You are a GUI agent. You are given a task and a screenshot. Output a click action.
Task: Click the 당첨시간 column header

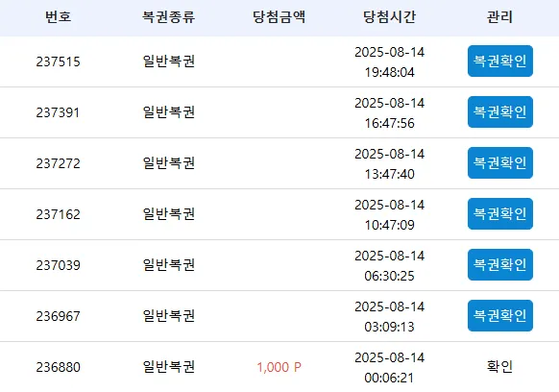[x=389, y=16]
